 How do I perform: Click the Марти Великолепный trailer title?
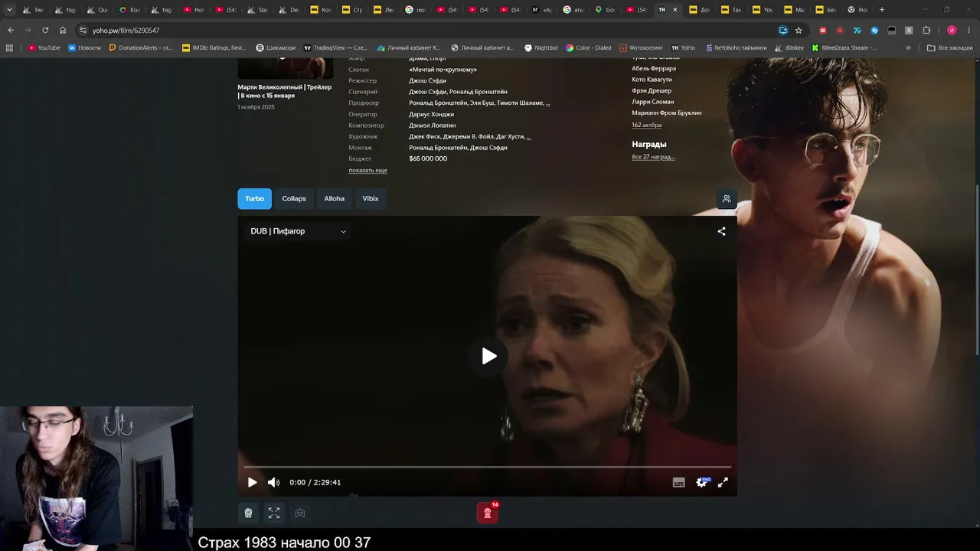(284, 91)
